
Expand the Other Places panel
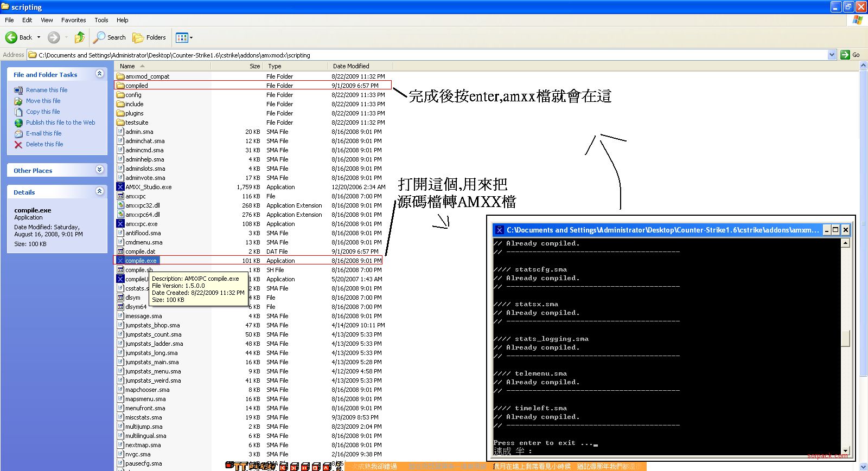(99, 170)
